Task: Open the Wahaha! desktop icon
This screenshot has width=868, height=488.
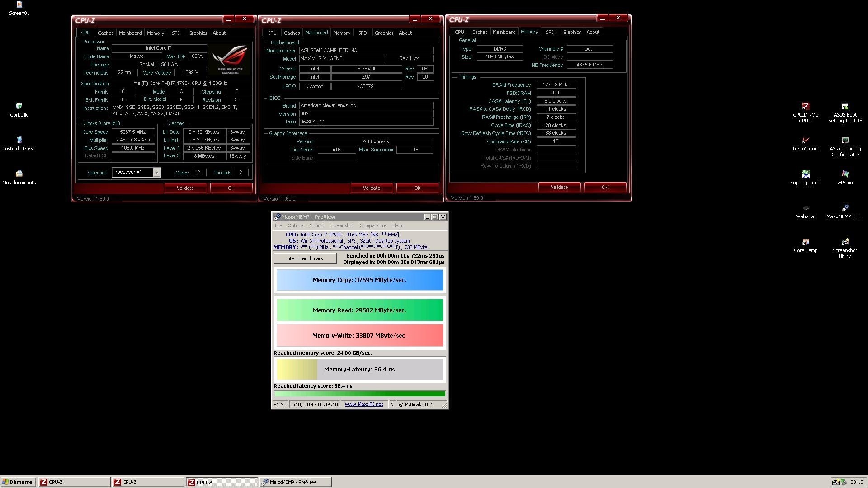Action: (806, 211)
